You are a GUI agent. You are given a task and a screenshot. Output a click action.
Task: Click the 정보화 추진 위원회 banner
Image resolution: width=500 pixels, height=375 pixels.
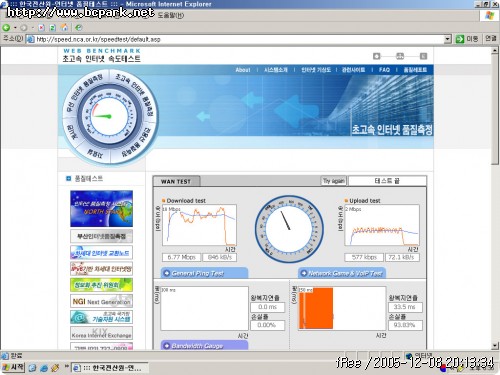point(101,285)
